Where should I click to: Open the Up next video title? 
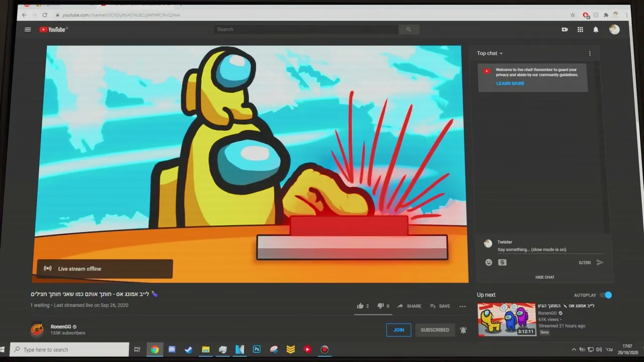[x=566, y=306]
